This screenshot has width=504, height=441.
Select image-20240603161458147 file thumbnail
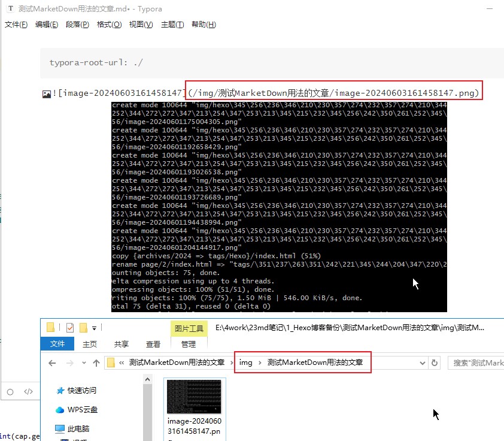coord(194,396)
